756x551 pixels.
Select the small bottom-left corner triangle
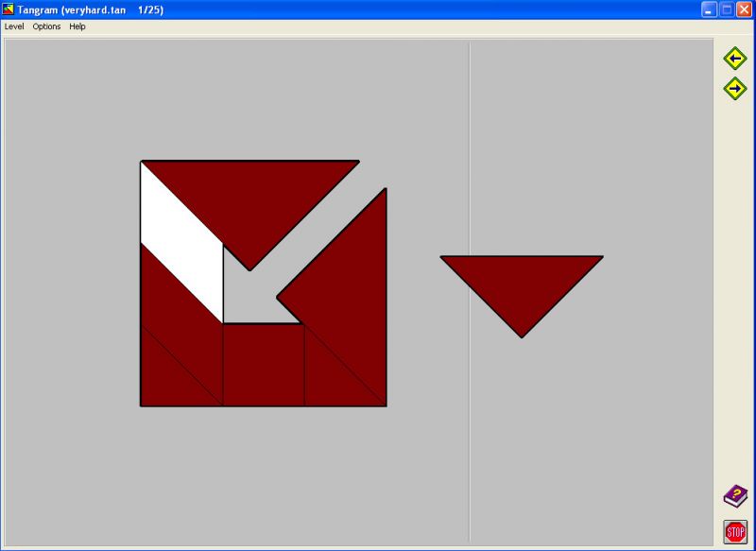[x=166, y=380]
